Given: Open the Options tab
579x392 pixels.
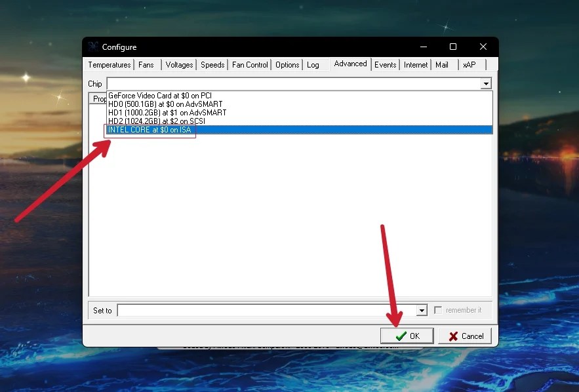Looking at the screenshot, I should [x=287, y=64].
